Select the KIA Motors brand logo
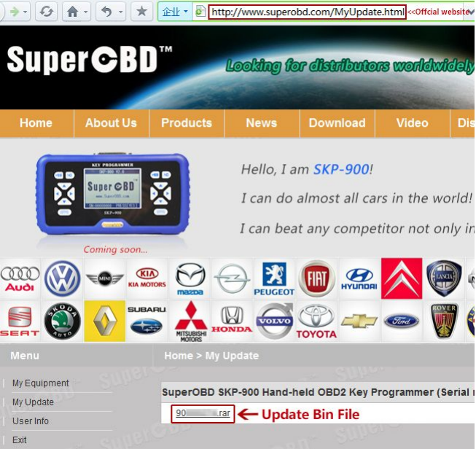 point(147,278)
